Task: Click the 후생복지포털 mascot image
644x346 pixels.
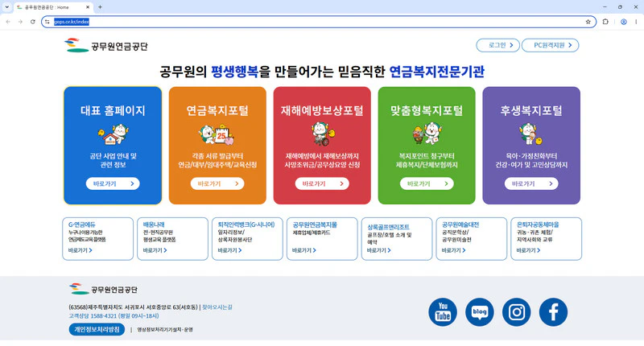Action: 531,134
